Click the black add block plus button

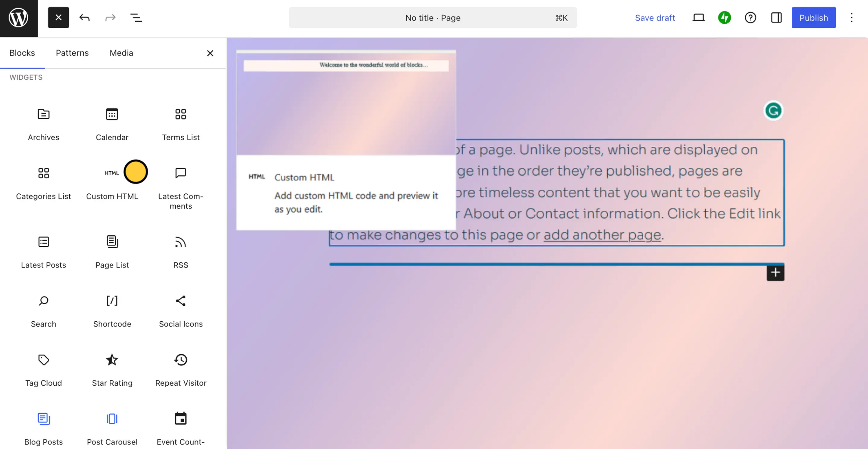pyautogui.click(x=775, y=272)
